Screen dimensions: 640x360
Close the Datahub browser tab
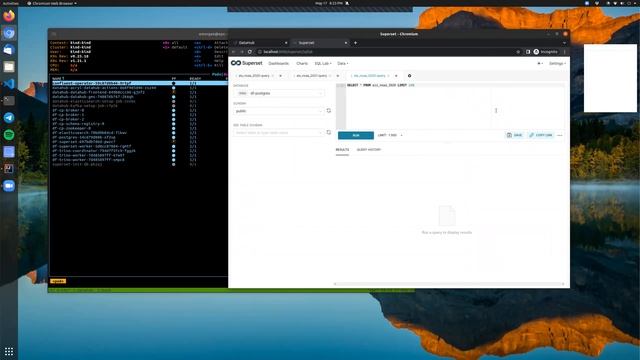[x=286, y=43]
